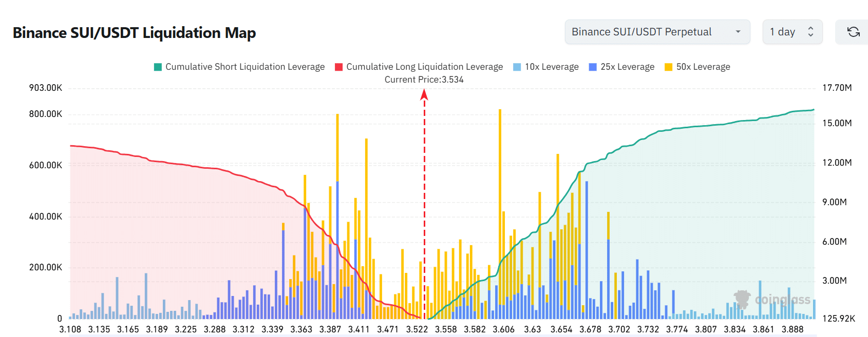Toggle the 50x Leverage legend text
This screenshot has width=868, height=337.
[703, 67]
